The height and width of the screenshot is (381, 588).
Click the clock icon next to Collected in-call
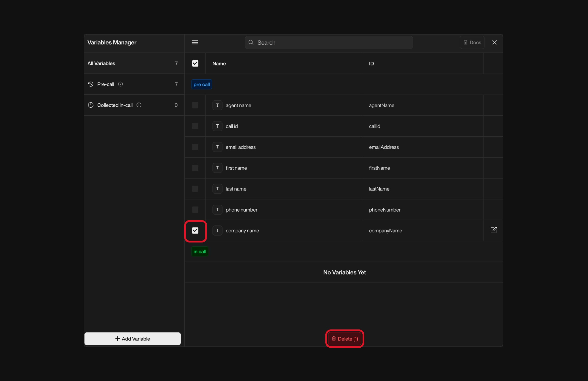(91, 105)
